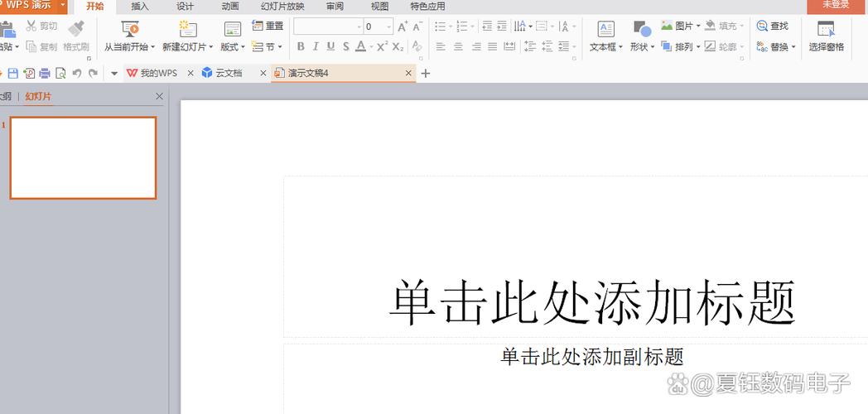Screen dimensions: 868x414
Task: Open the 视图 ribbon tab
Action: tap(379, 7)
